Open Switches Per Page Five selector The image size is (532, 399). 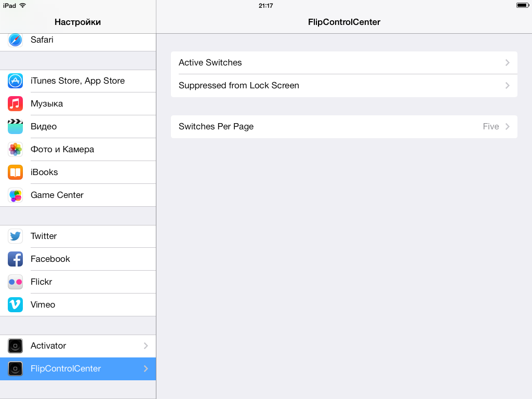click(344, 127)
